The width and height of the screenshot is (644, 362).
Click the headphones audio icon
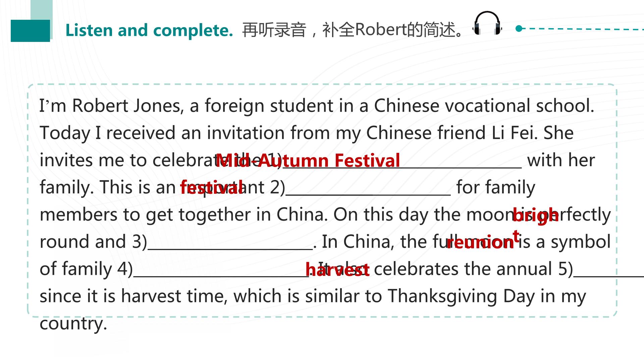pos(487,23)
